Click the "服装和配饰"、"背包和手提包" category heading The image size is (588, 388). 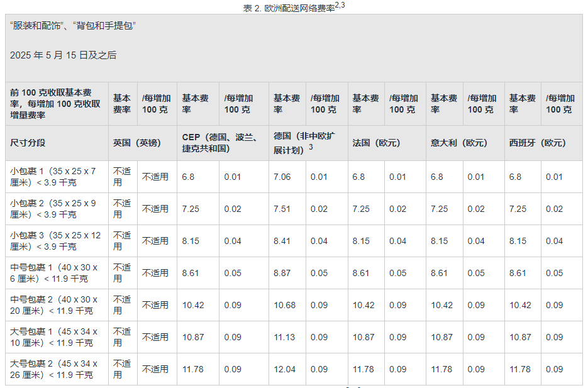pos(73,26)
